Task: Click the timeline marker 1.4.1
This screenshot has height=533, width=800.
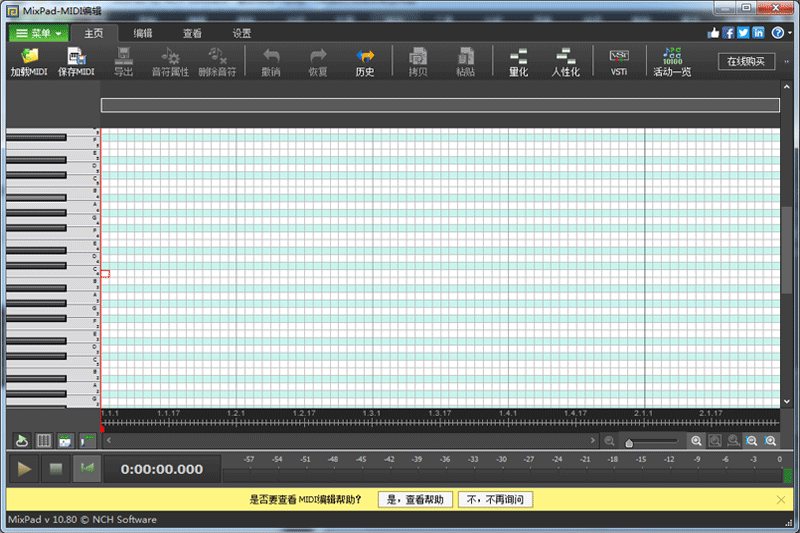Action: tap(508, 413)
